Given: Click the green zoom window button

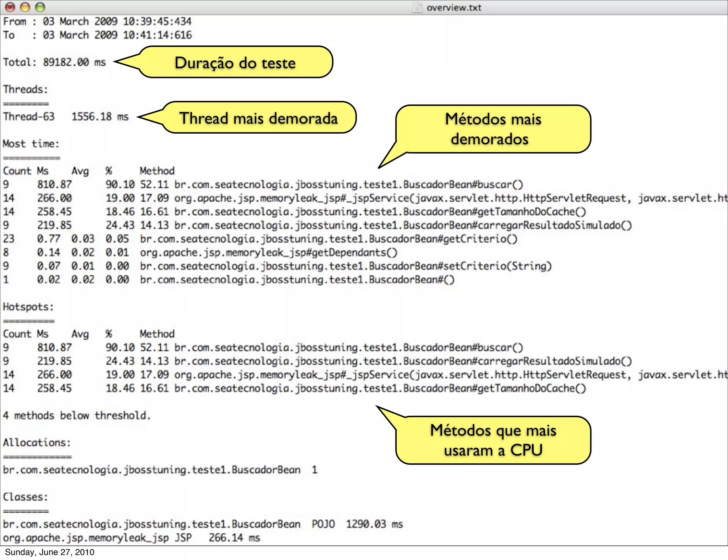Looking at the screenshot, I should [x=40, y=7].
